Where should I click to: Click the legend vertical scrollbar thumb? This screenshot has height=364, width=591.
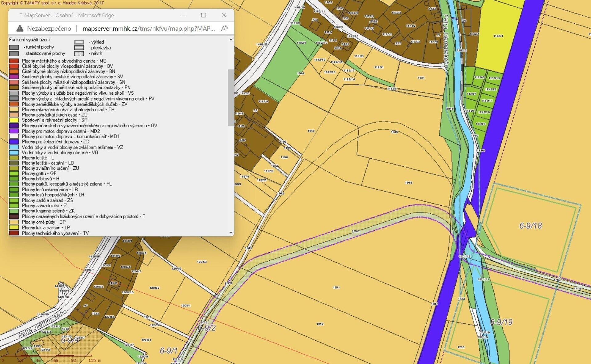(231, 97)
